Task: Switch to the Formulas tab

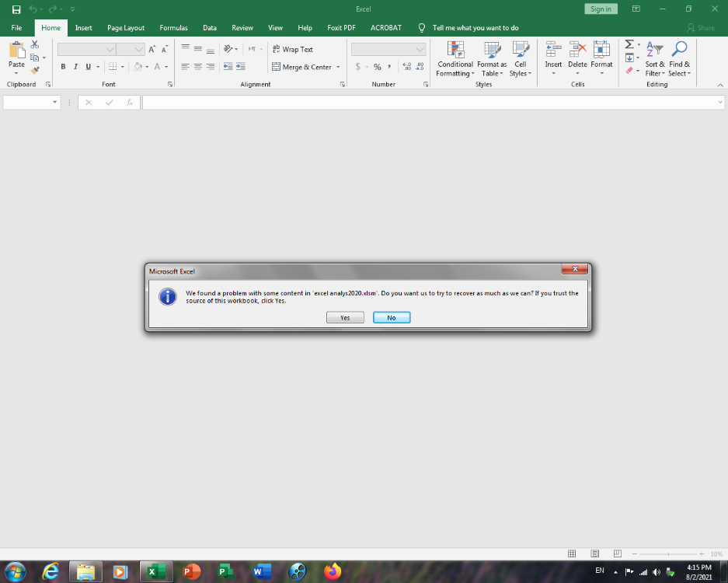Action: [173, 28]
